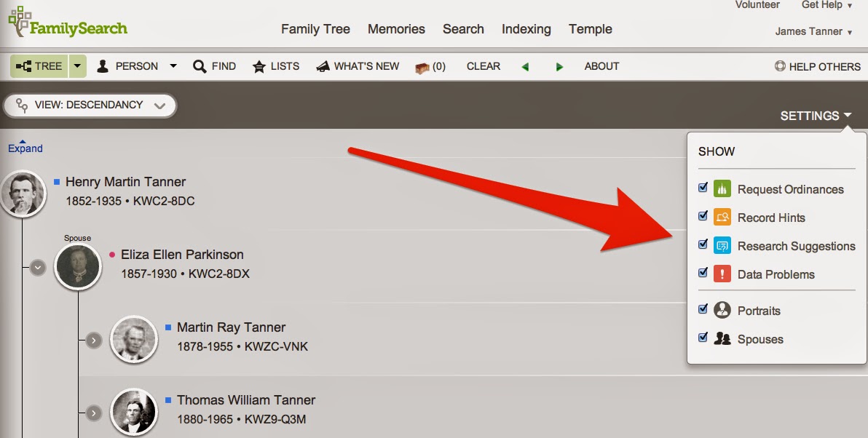
Task: Click the history box icon showing (0)
Action: [422, 68]
